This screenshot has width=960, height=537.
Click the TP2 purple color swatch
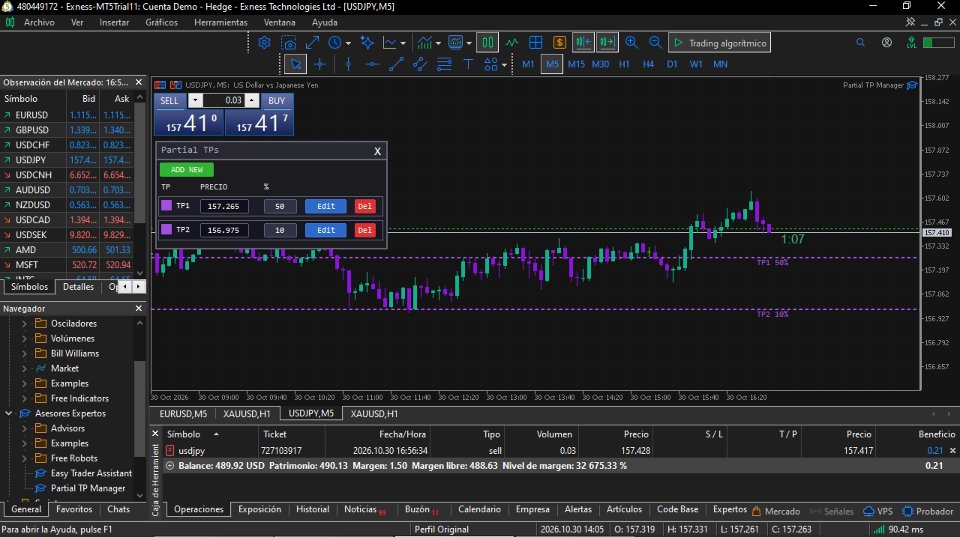(x=166, y=230)
